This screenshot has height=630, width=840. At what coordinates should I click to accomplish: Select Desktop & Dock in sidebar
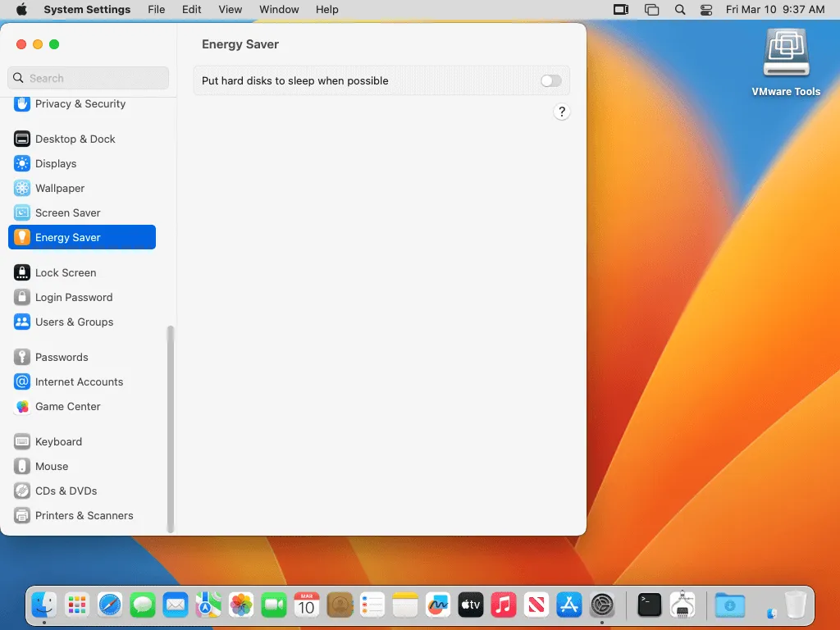click(x=75, y=139)
